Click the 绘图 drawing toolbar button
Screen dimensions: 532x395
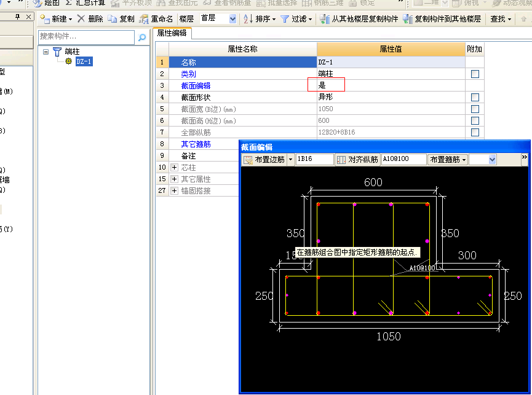click(x=47, y=3)
